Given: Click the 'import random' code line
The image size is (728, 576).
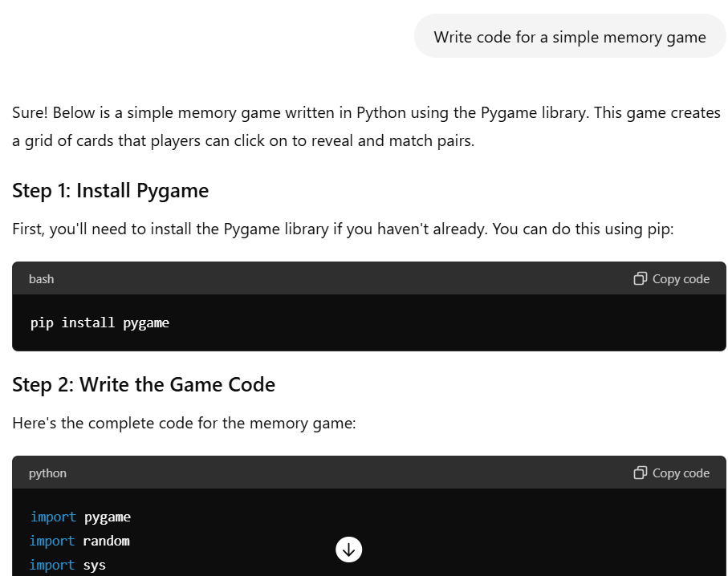Looking at the screenshot, I should coord(79,541).
